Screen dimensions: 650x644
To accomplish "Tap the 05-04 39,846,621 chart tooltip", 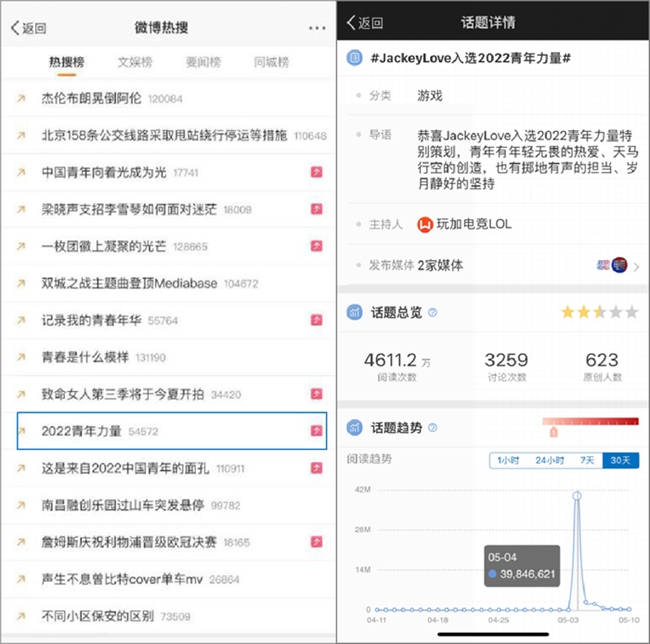I will point(522,566).
